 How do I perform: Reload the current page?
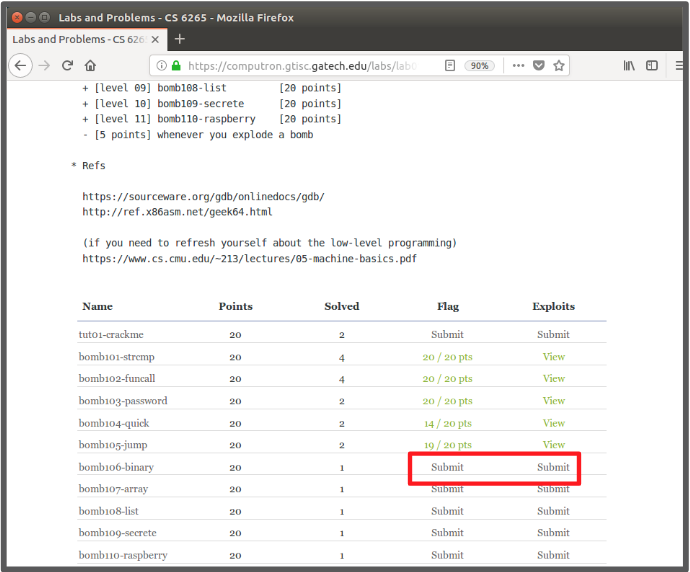click(67, 66)
